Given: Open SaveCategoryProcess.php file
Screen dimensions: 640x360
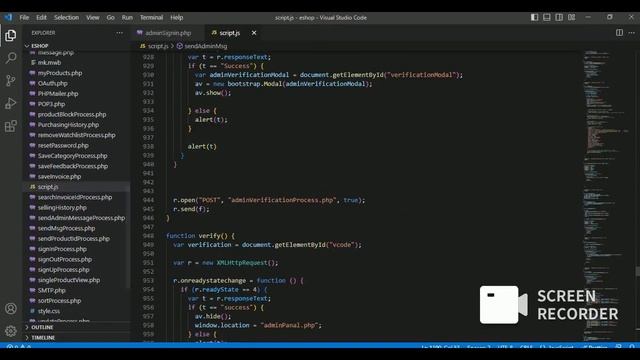Looking at the screenshot, I should click(73, 156).
